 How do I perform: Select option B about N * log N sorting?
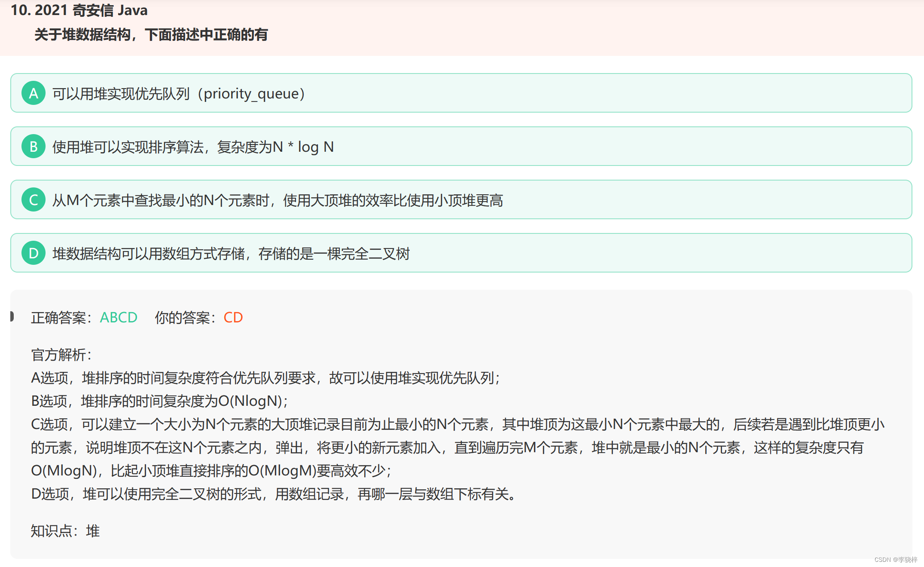click(x=193, y=147)
